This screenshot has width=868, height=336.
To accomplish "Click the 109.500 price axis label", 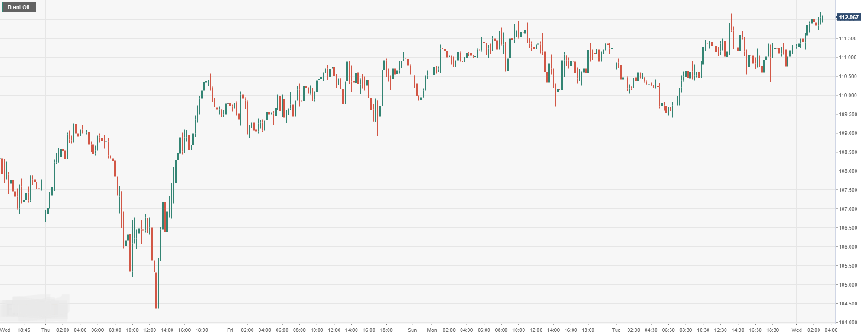I will click(x=848, y=114).
